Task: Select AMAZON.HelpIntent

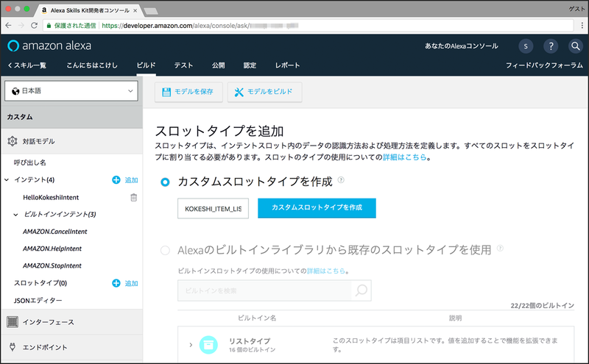Action: click(52, 249)
